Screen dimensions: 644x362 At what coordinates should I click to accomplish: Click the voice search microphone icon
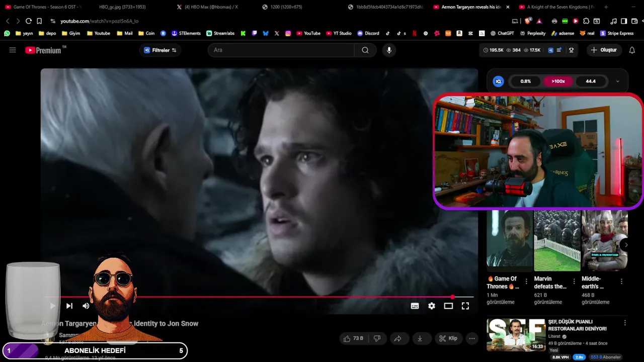[x=388, y=50]
